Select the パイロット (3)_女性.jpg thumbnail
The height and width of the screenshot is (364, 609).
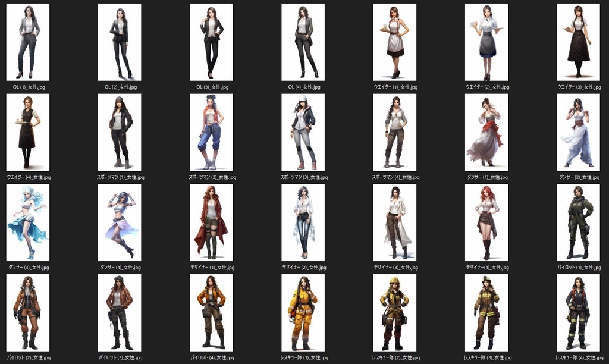click(120, 313)
